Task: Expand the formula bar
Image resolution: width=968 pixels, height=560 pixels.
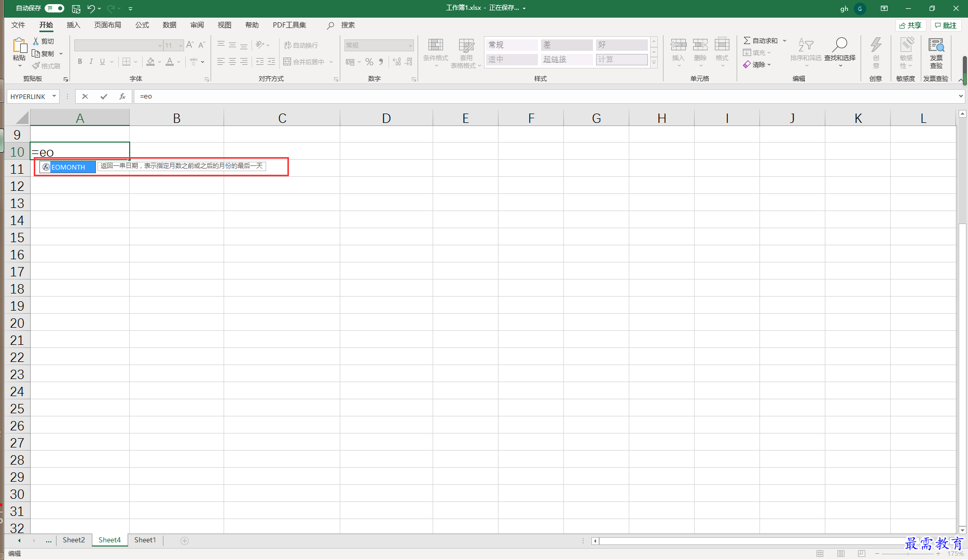Action: (x=961, y=96)
